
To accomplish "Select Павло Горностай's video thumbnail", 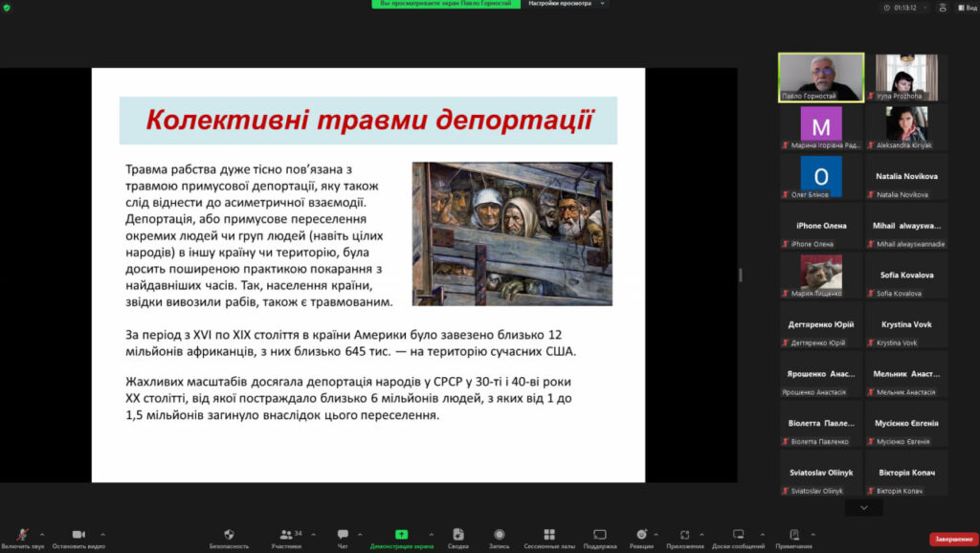I will coord(820,77).
